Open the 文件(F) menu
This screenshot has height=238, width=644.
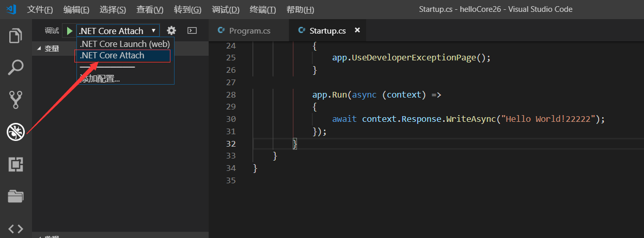coord(40,10)
